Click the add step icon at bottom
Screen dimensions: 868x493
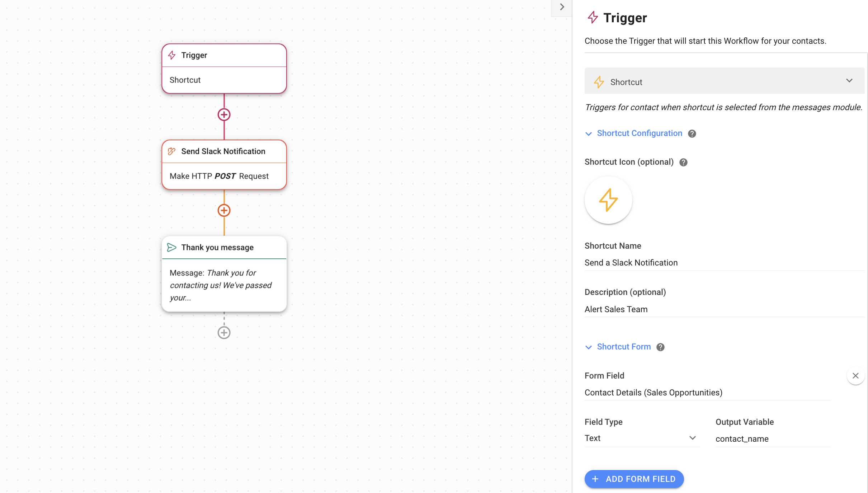coord(224,333)
